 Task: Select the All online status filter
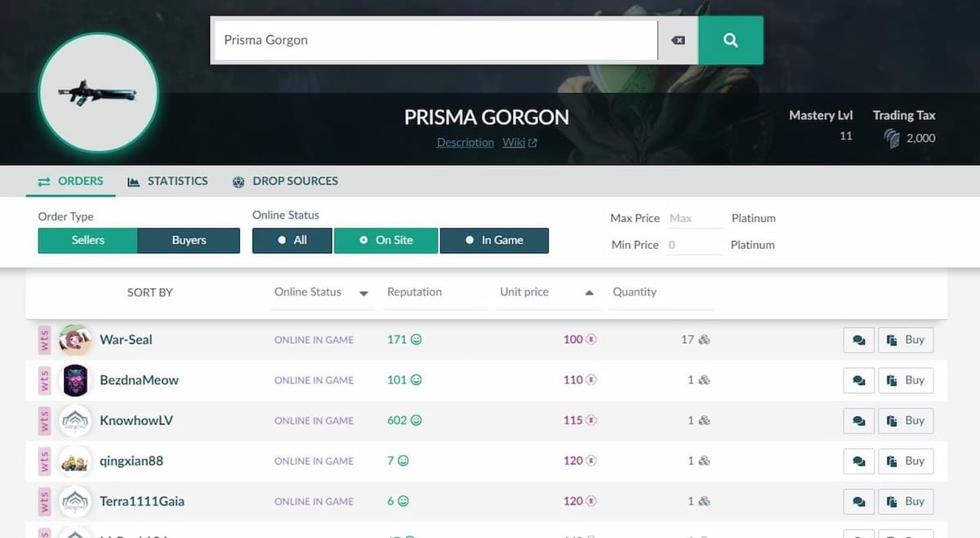292,240
